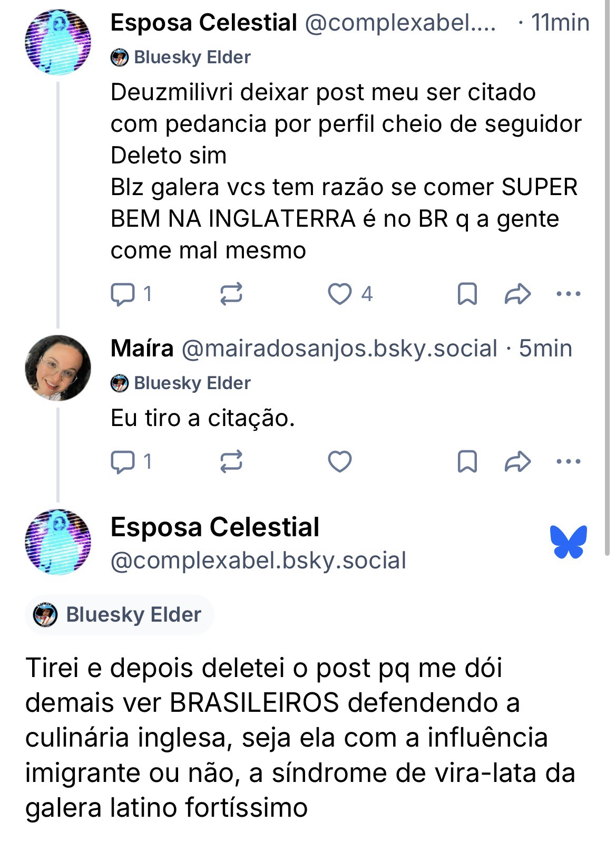
Task: Open Esposa Celestial's avatar at top
Action: coord(58,42)
